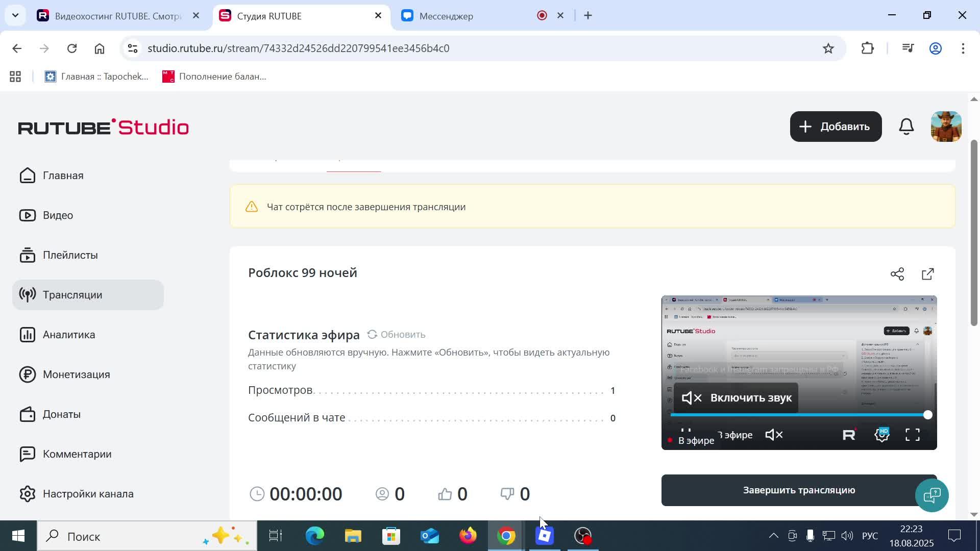Open the player quality settings gear
980x551 pixels.
click(882, 435)
